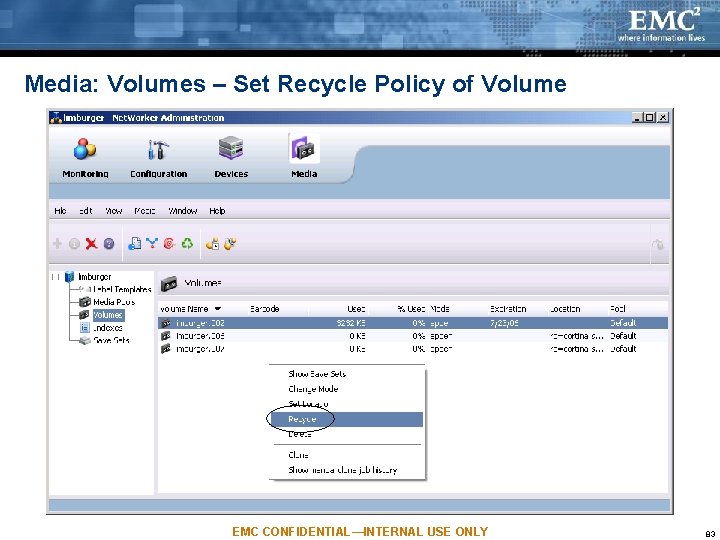This screenshot has height=540, width=720.
Task: Open the Devices server icon
Action: (231, 148)
